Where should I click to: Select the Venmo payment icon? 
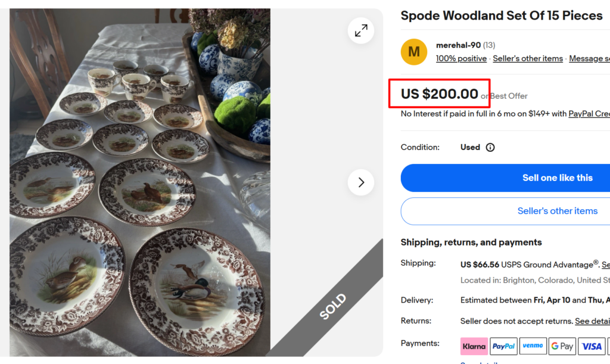[x=533, y=346]
